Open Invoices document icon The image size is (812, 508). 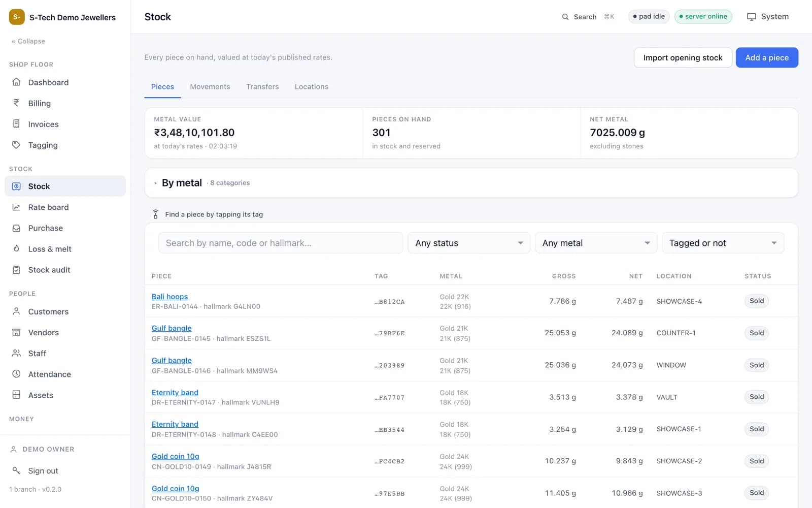pos(16,124)
